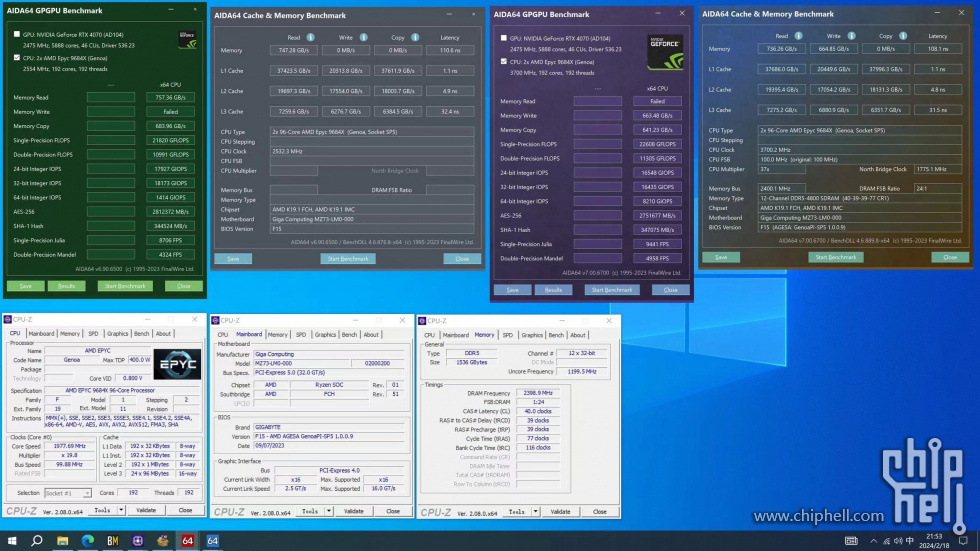
Task: Click Start Benchmark in right Cache & Memory window
Action: coord(836,257)
